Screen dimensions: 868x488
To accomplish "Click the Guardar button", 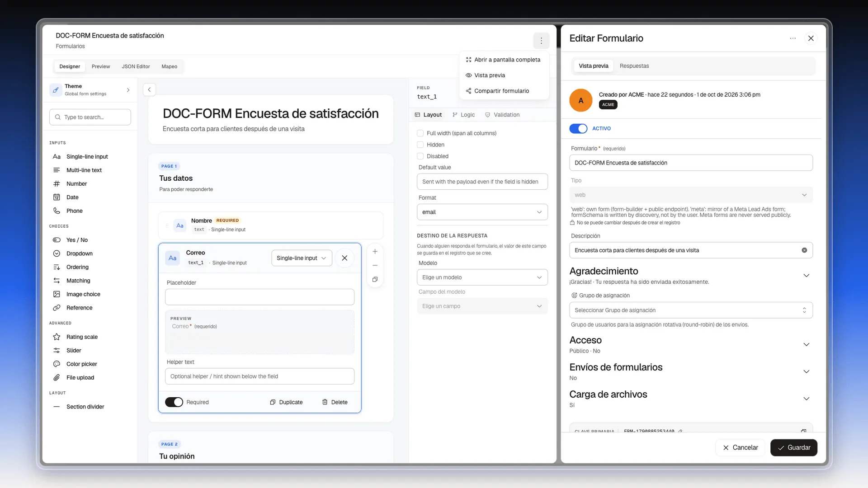I will click(x=794, y=448).
